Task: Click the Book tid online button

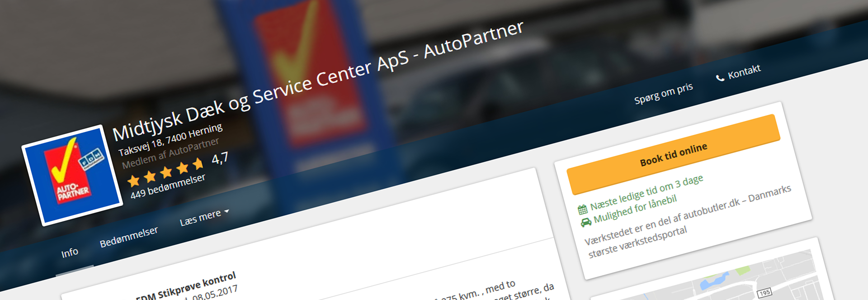Action: [674, 154]
